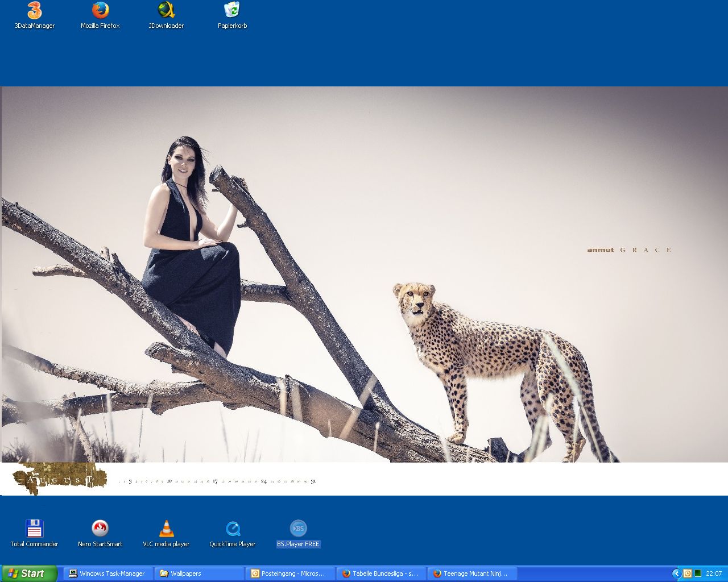This screenshot has height=582, width=728.
Task: Click the Outlook icon in system tray
Action: point(687,573)
